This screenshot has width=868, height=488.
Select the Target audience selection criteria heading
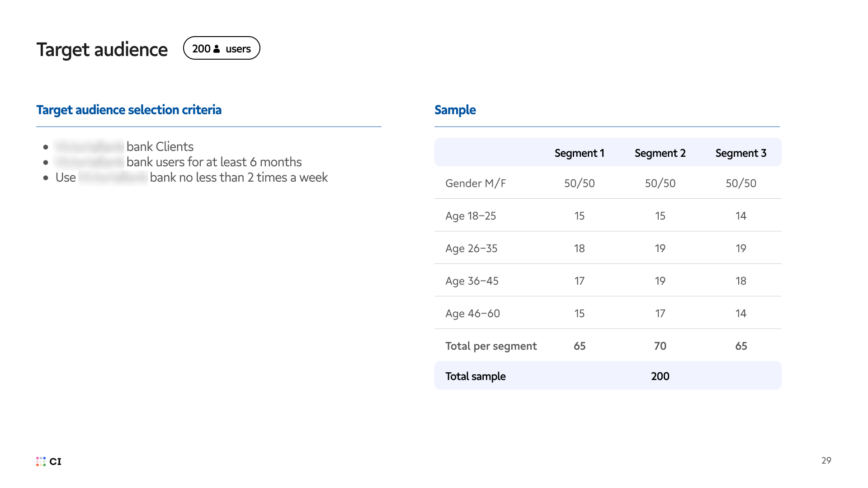[129, 110]
